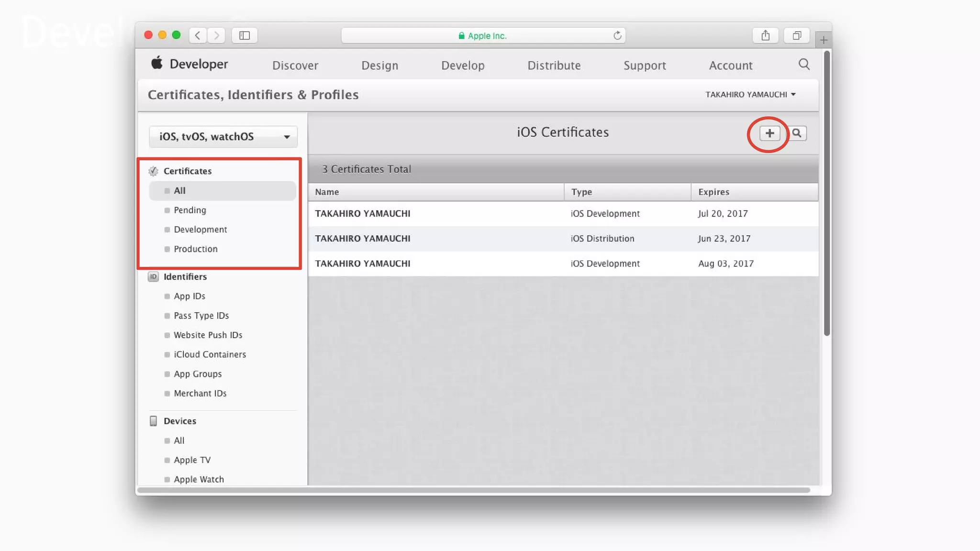Open the iOS, tvOS, watchOS platform dropdown
980x551 pixels.
pos(223,137)
